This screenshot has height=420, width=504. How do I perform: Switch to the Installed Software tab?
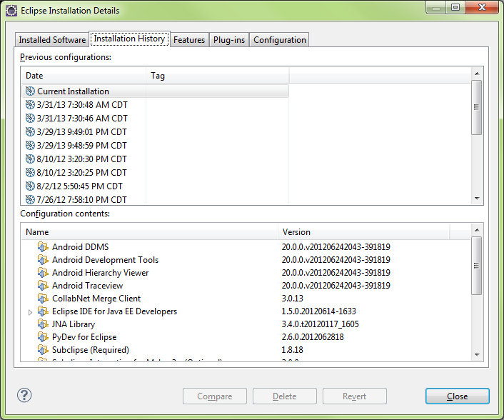52,40
